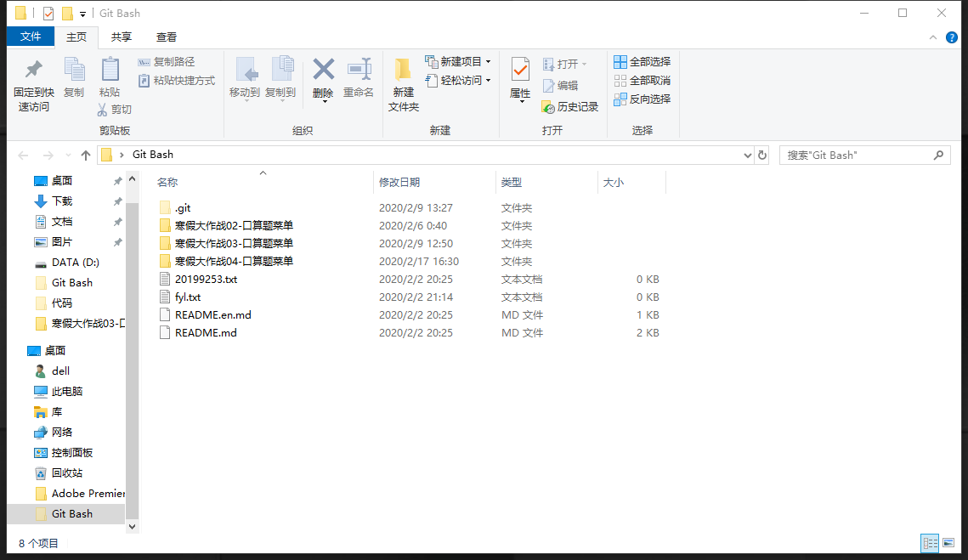Switch to Details view icon in status bar
The height and width of the screenshot is (560, 968).
(930, 543)
